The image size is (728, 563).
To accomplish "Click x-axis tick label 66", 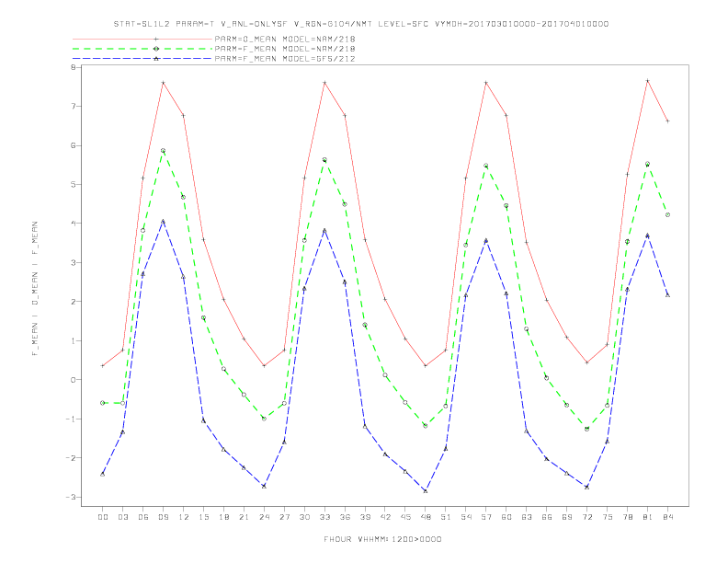I will pos(547,517).
